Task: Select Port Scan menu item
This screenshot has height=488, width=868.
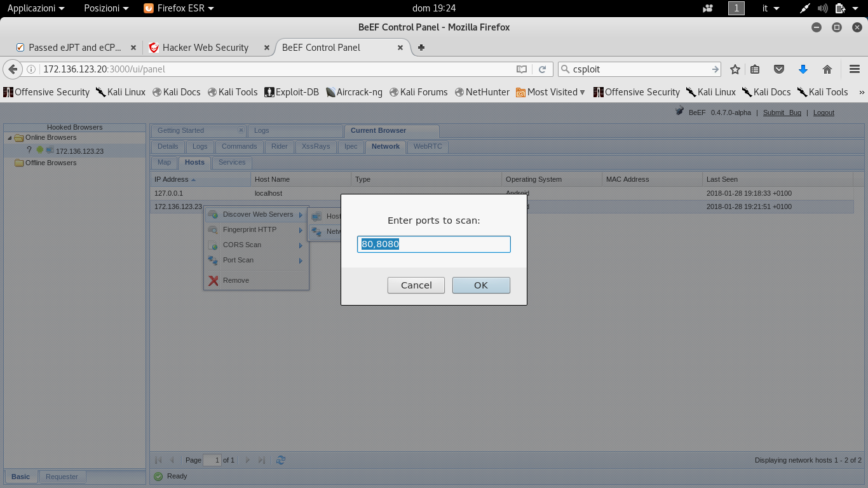Action: 256,260
